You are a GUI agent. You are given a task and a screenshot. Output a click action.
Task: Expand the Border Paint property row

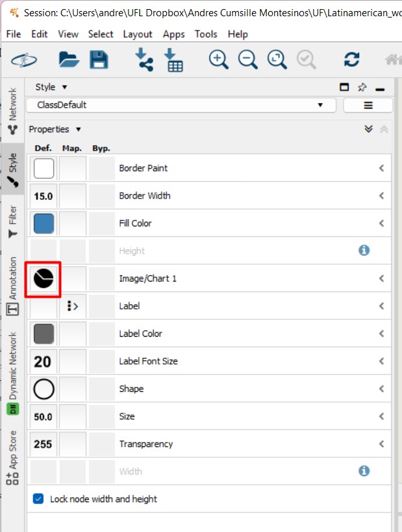point(381,169)
